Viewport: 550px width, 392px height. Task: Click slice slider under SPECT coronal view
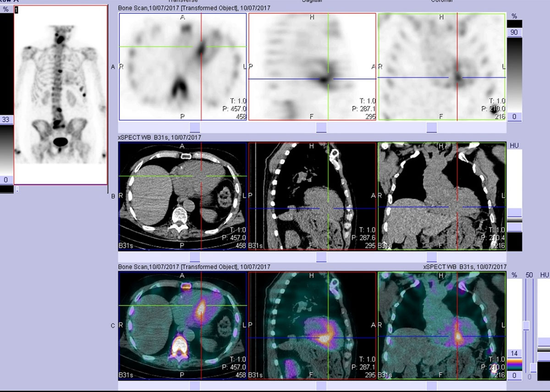coord(432,127)
